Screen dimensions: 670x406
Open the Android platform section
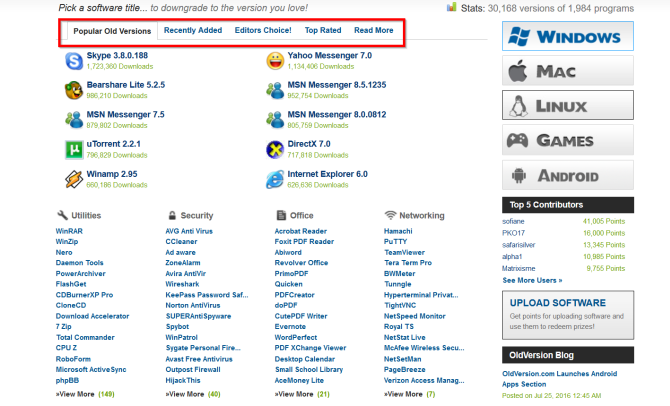tap(568, 175)
